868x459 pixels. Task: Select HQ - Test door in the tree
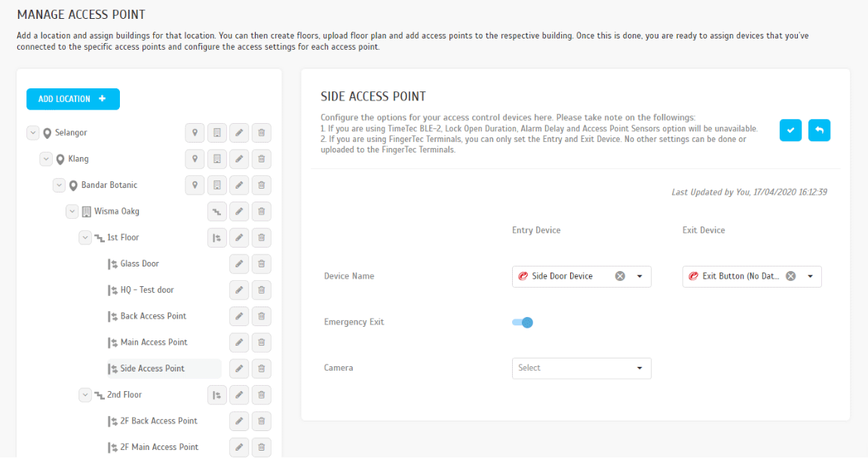pos(147,290)
